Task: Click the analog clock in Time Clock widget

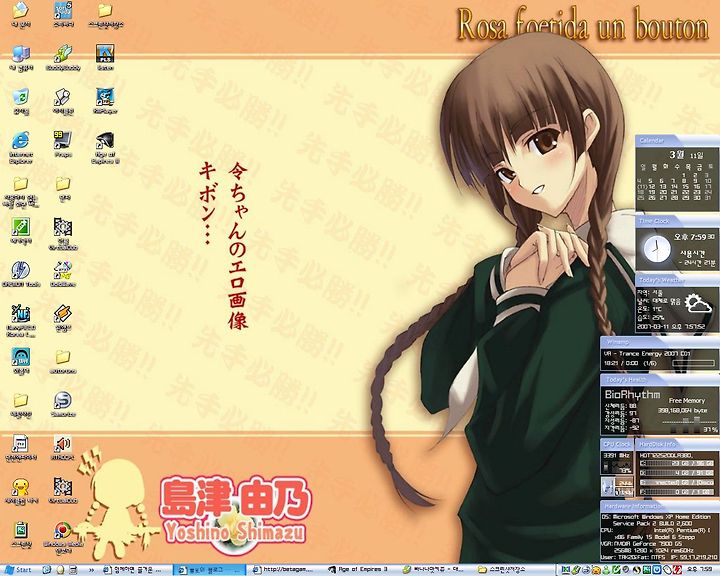Action: (656, 249)
